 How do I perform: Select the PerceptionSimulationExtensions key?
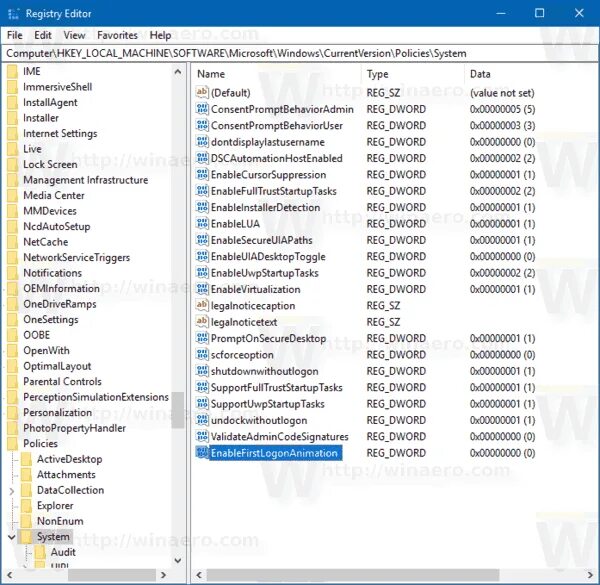[x=96, y=397]
